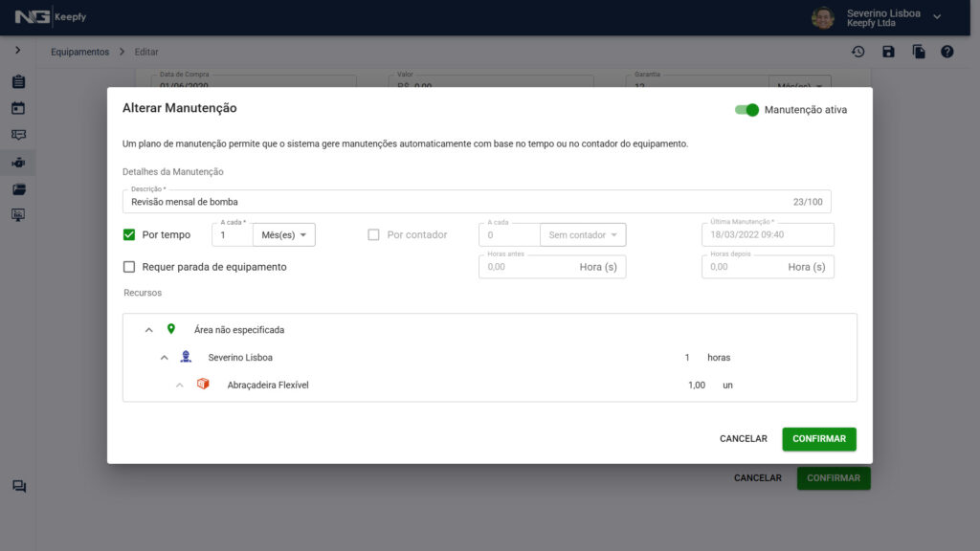Open help via the question mark icon

[x=947, y=52]
